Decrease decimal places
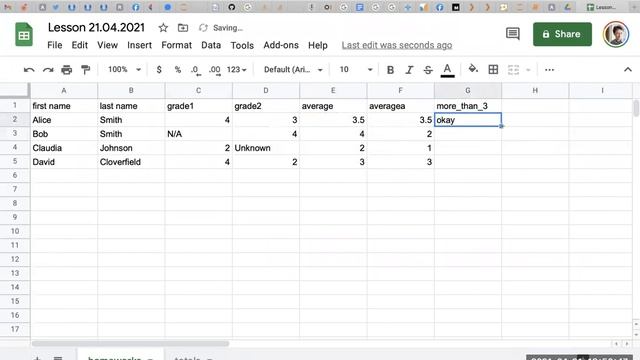Screen dimensions: 640x360 pos(196,70)
